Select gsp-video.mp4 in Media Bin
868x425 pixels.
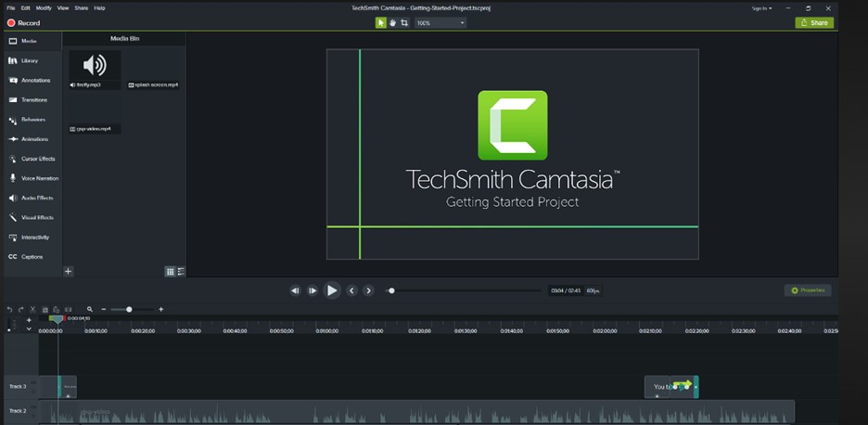[x=95, y=114]
